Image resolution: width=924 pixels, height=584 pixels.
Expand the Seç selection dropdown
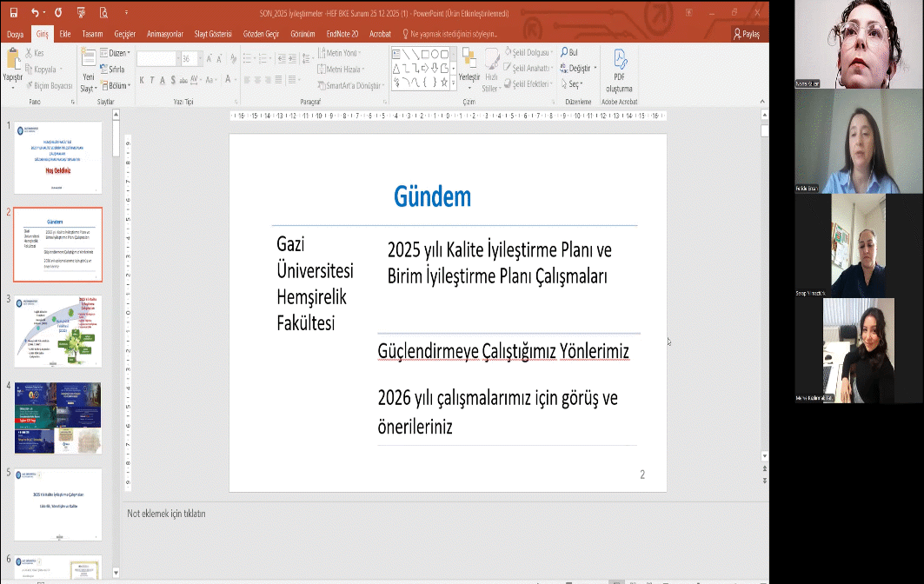[x=574, y=84]
